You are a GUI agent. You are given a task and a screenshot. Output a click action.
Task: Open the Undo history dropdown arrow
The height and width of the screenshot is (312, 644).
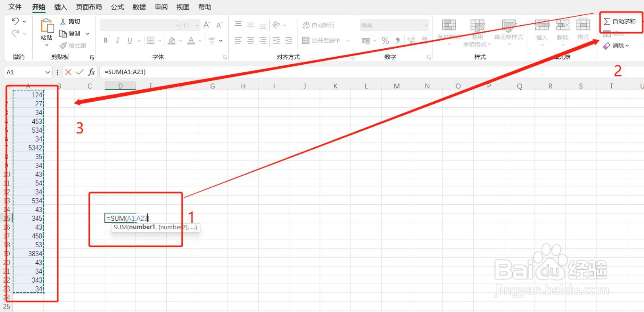click(x=25, y=21)
